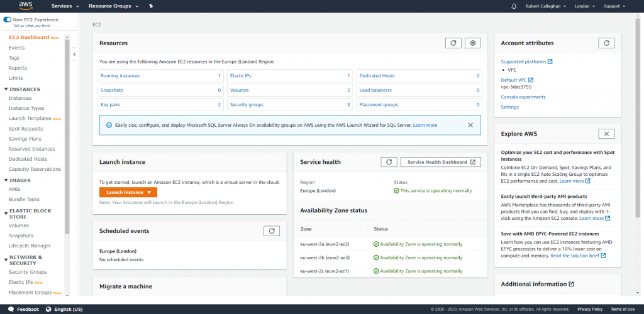Open the Robert Callaghan account menu
Image resolution: width=644 pixels, height=314 pixels.
coord(546,6)
